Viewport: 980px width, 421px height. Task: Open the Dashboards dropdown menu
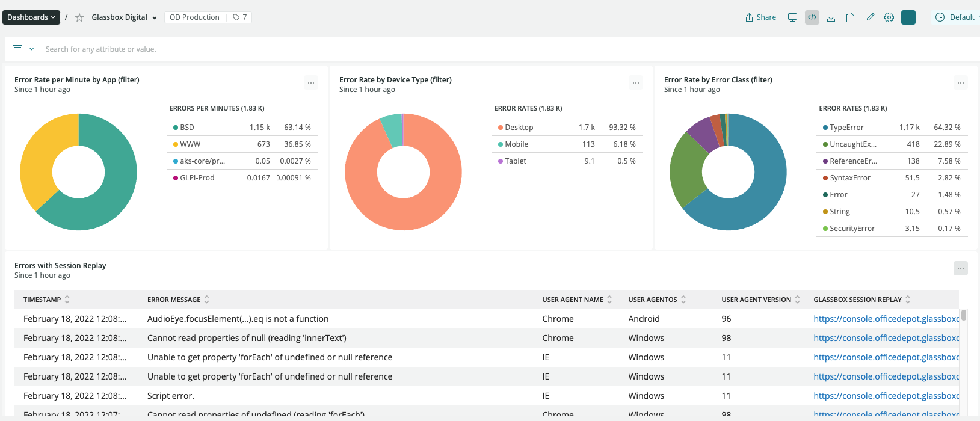[x=31, y=17]
